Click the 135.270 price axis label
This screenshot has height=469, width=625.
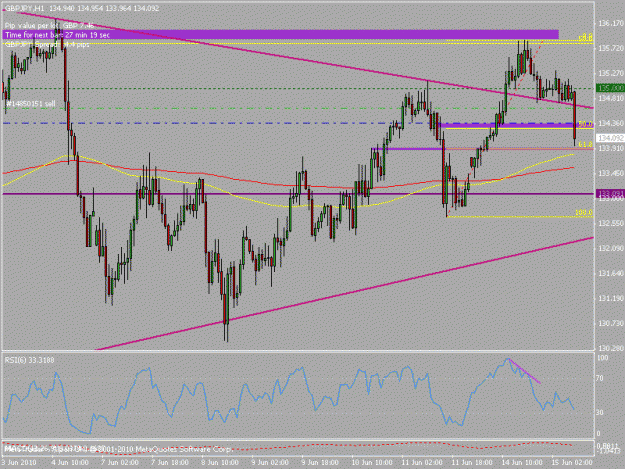[x=610, y=73]
